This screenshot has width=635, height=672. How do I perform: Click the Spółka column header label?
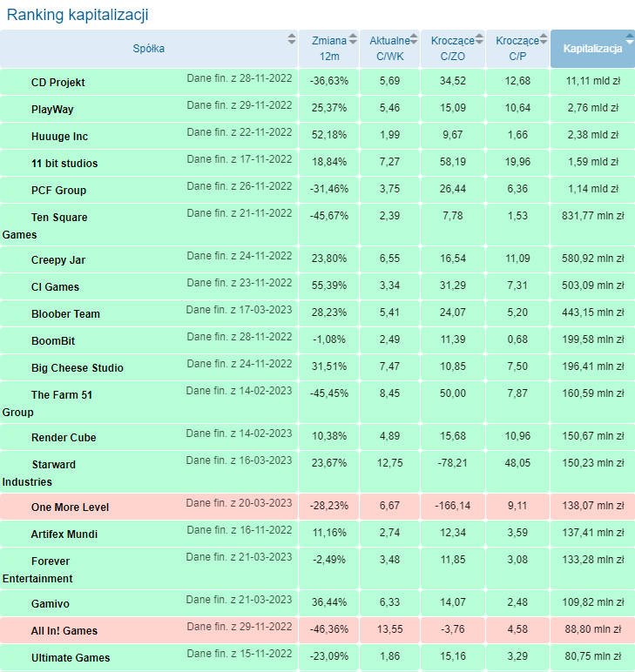[148, 49]
